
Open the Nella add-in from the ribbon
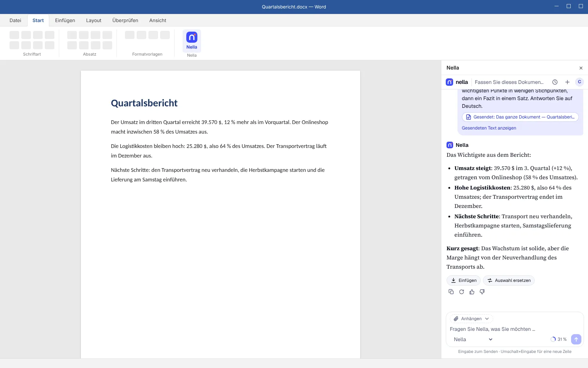(192, 41)
